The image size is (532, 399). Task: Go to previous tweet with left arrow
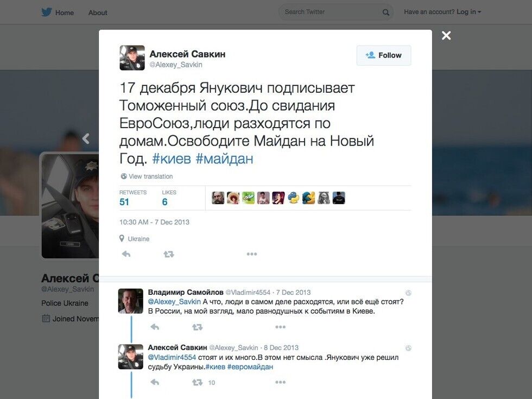(86, 138)
